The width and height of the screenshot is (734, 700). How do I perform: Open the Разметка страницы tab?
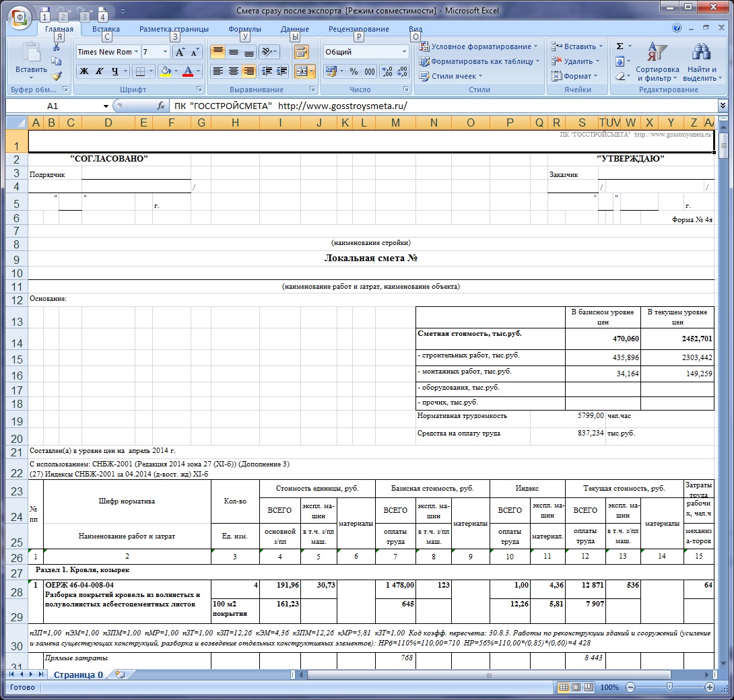pos(174,29)
